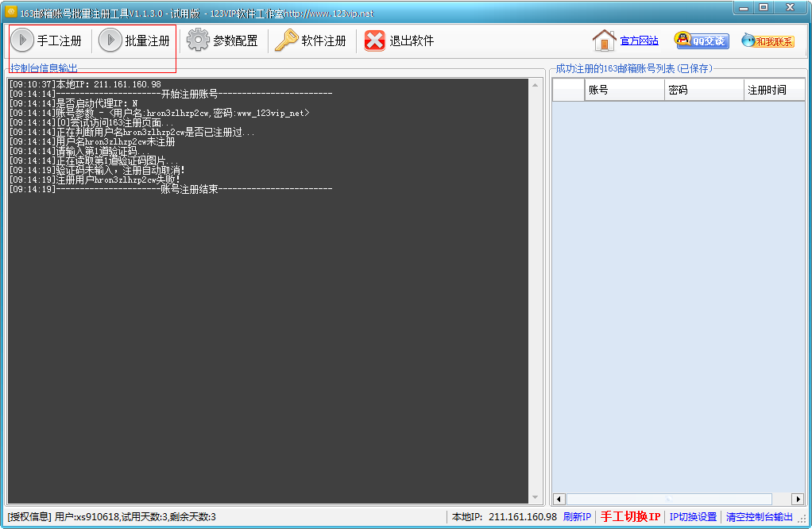Exit the software (退出软件)

click(x=400, y=41)
